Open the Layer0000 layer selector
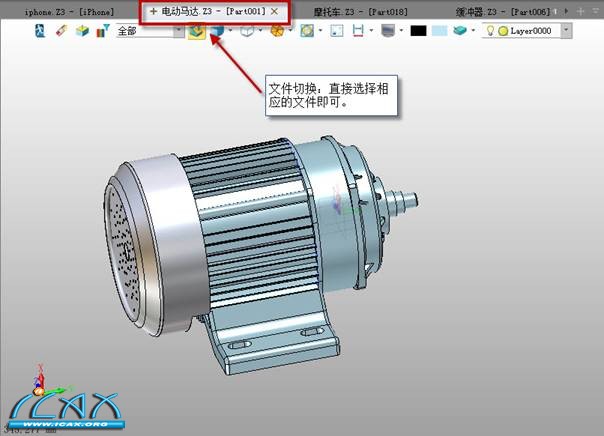 click(527, 31)
